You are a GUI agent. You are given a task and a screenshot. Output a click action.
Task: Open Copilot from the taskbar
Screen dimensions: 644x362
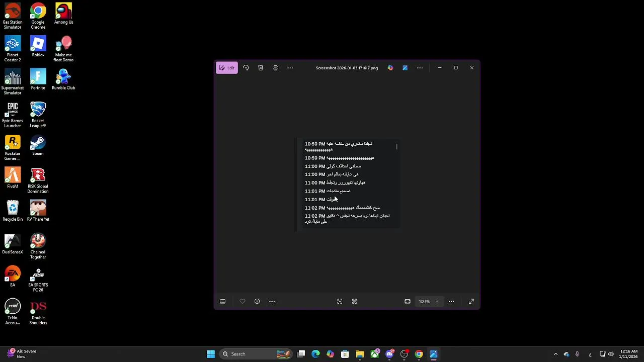coord(330,354)
